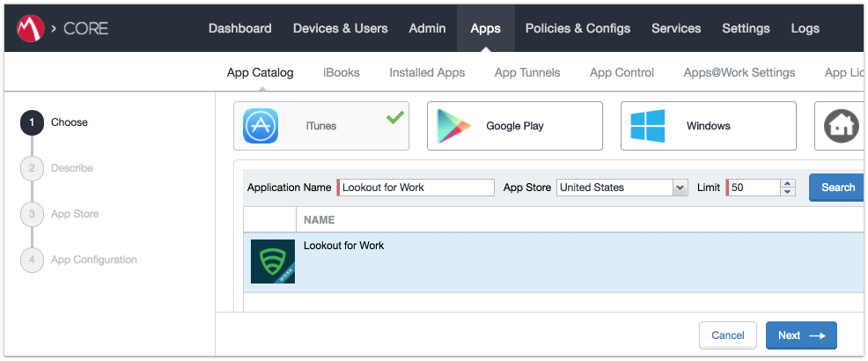The width and height of the screenshot is (868, 361).
Task: Click the Describe step label
Action: point(72,168)
